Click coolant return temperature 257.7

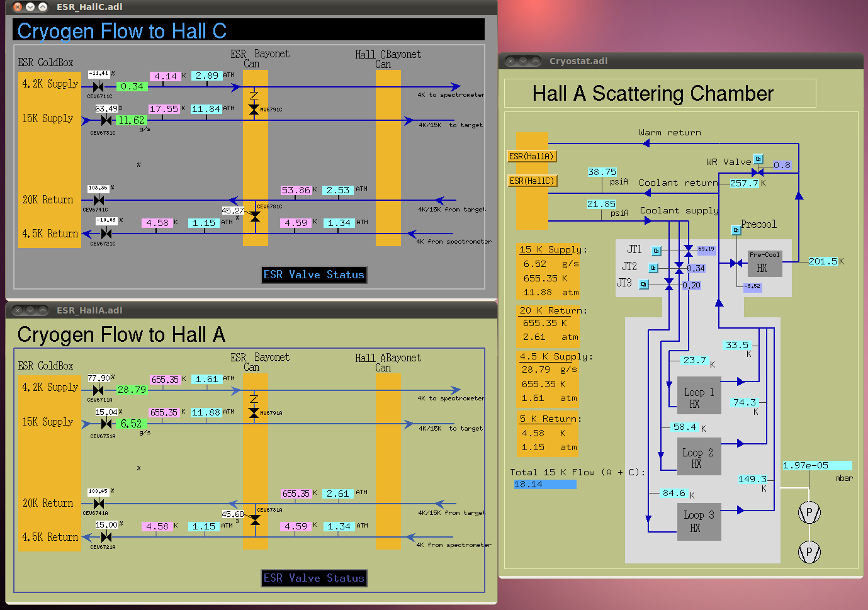[x=745, y=183]
